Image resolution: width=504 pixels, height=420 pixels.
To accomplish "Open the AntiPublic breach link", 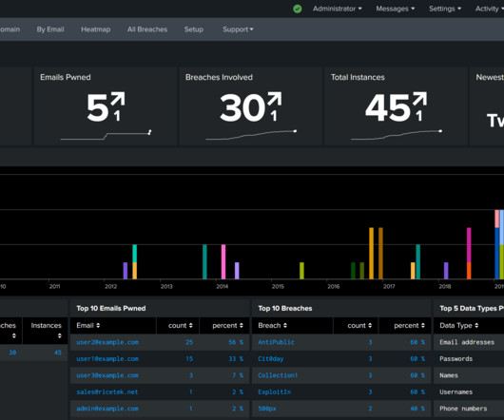I will click(276, 342).
